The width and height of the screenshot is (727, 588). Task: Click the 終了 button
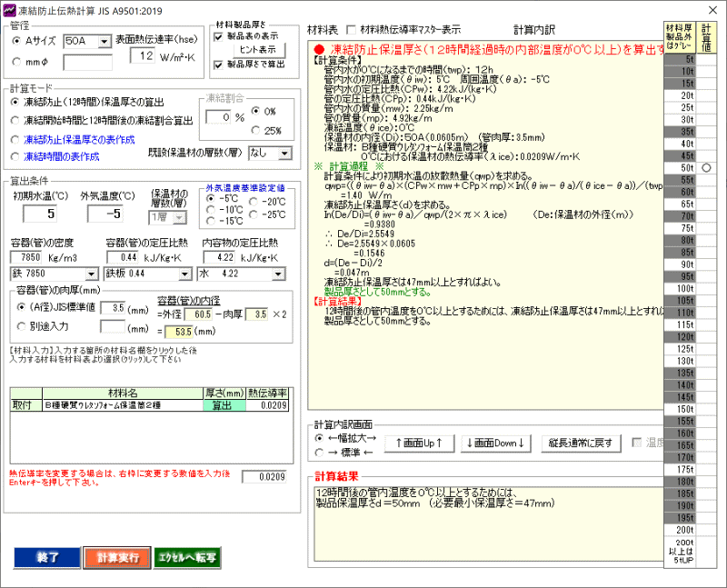[x=41, y=557]
